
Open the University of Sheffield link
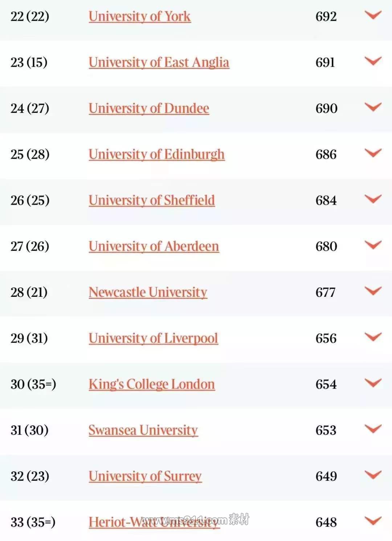pos(152,200)
